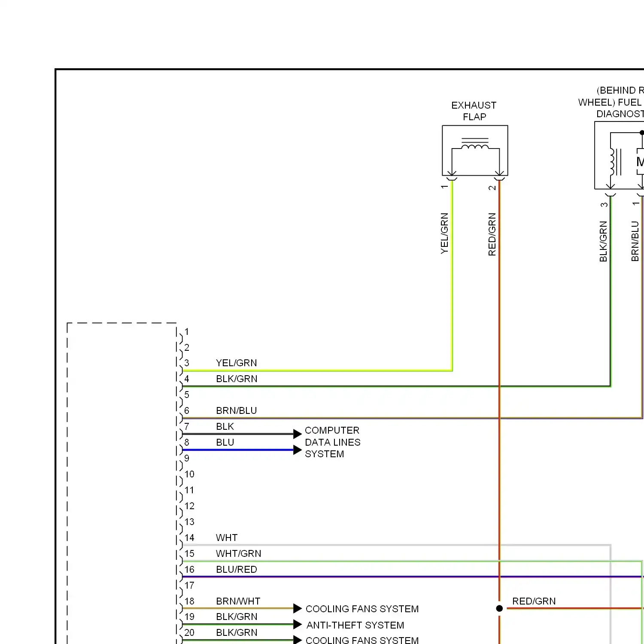
Task: Click connector pin number 11
Action: point(189,490)
